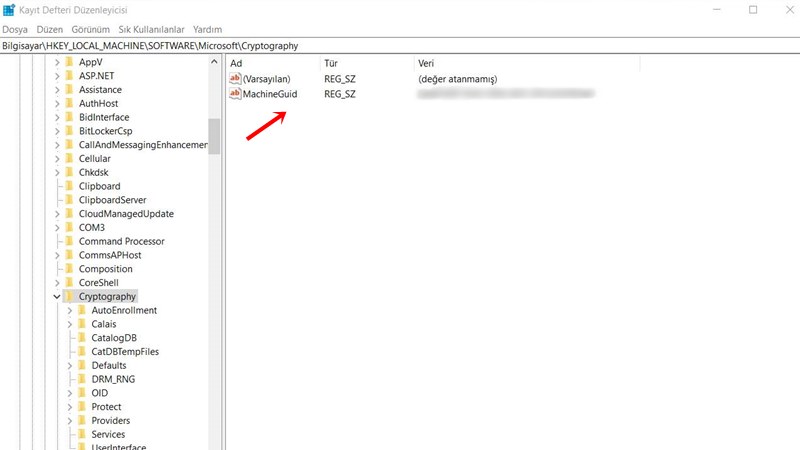Select the CallAndMessagingEnhancement key
The image size is (800, 450).
pos(143,145)
